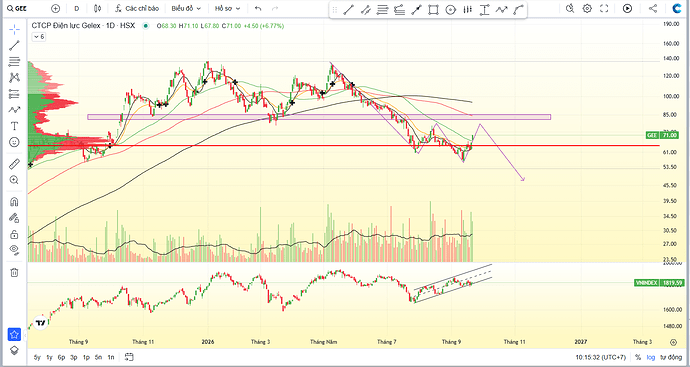Open the go to date calendar

click(129, 357)
